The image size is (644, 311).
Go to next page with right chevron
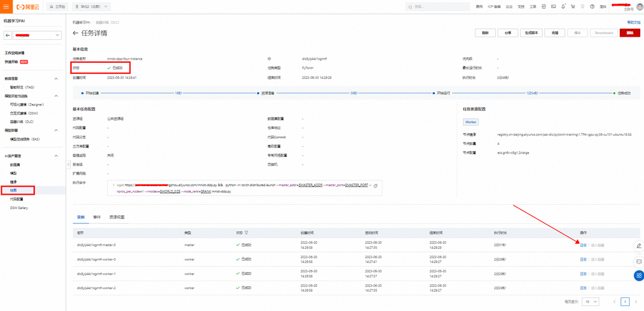(x=636, y=302)
